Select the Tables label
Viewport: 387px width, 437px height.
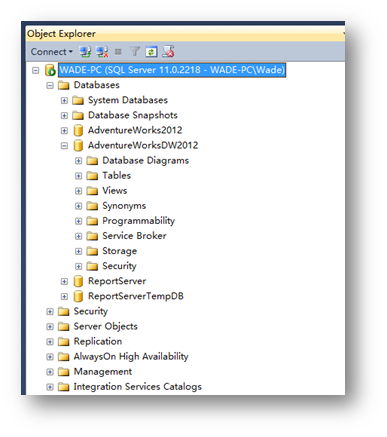[116, 176]
